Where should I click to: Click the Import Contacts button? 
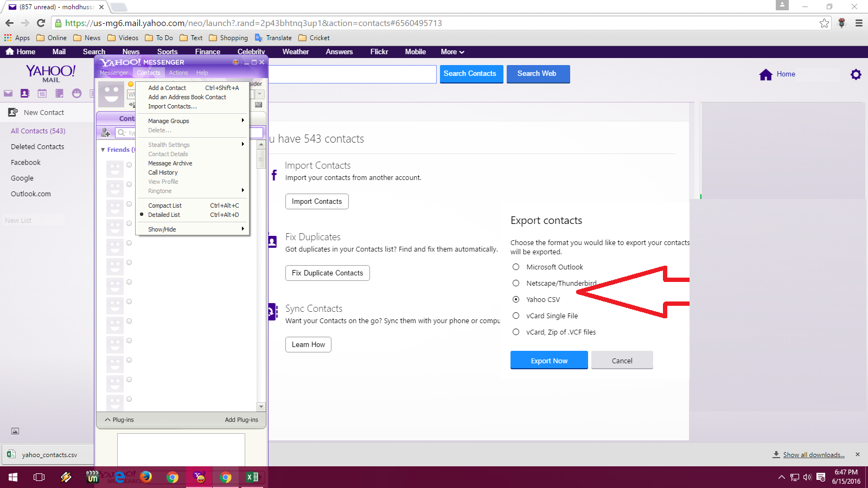tap(317, 201)
